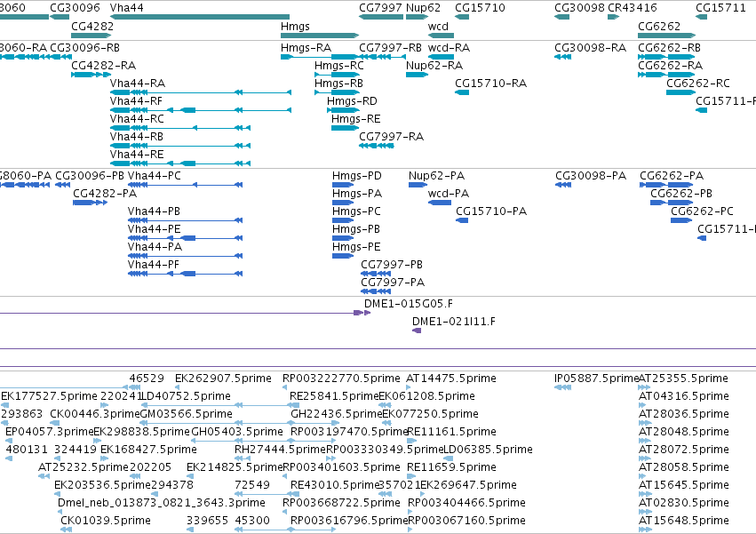Select EST LD06385.5prime

tap(488, 450)
